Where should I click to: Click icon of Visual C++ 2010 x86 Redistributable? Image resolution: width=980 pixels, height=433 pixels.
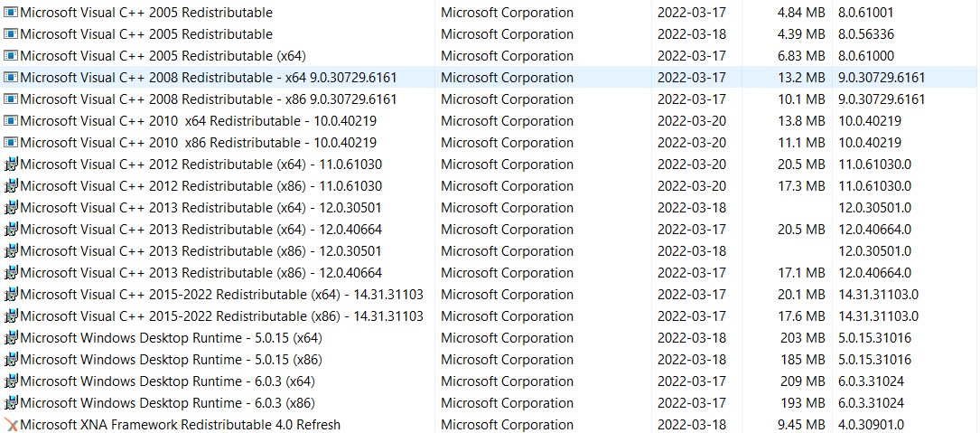click(11, 143)
